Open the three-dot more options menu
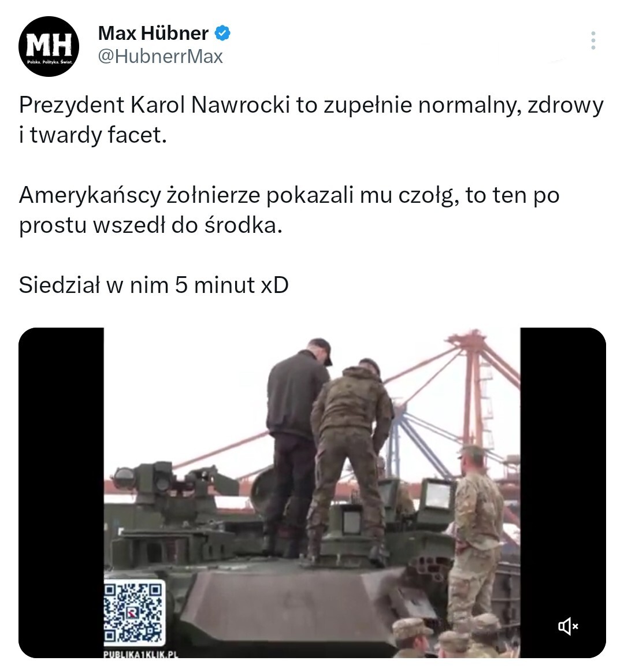Image resolution: width=624 pixels, height=672 pixels. [593, 40]
